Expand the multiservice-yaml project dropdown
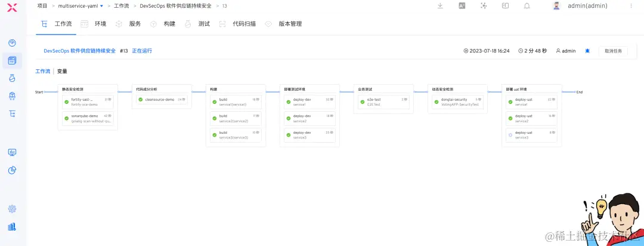 pyautogui.click(x=101, y=6)
